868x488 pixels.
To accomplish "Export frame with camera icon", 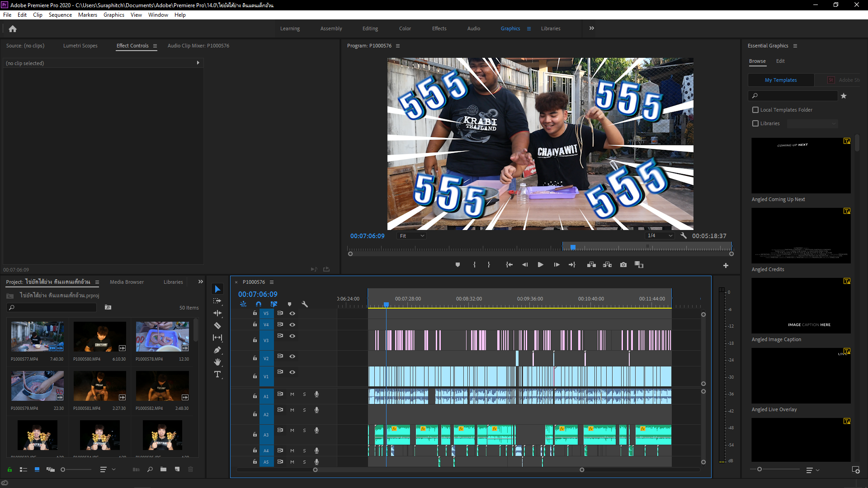I will click(623, 265).
